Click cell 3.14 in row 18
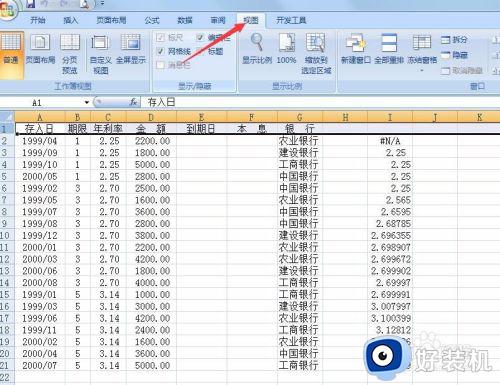The width and height of the screenshot is (500, 385). click(108, 330)
